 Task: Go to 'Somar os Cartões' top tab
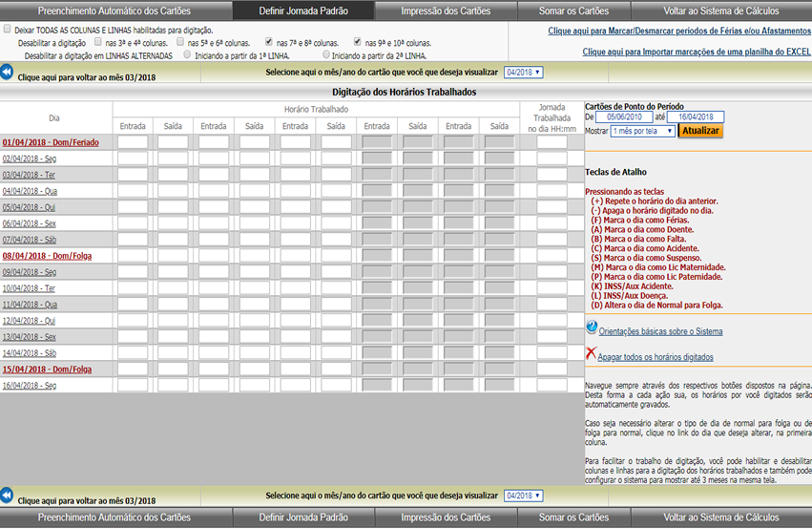pos(573,11)
